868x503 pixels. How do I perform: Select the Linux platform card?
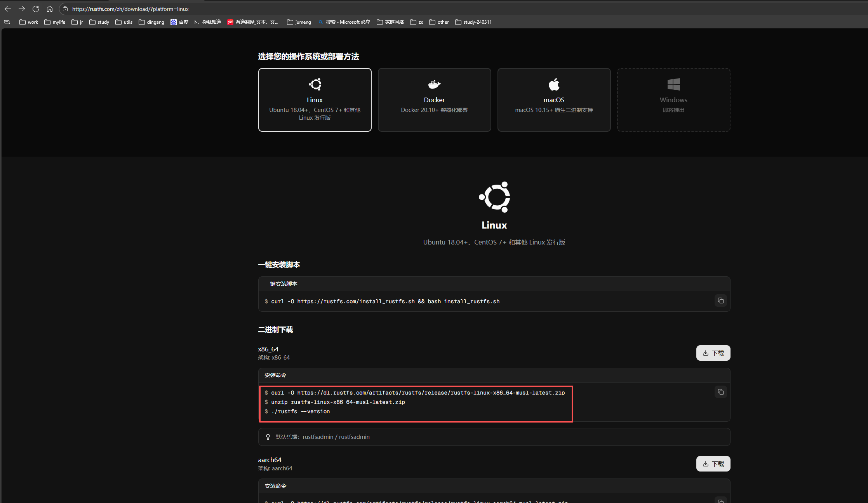point(315,100)
